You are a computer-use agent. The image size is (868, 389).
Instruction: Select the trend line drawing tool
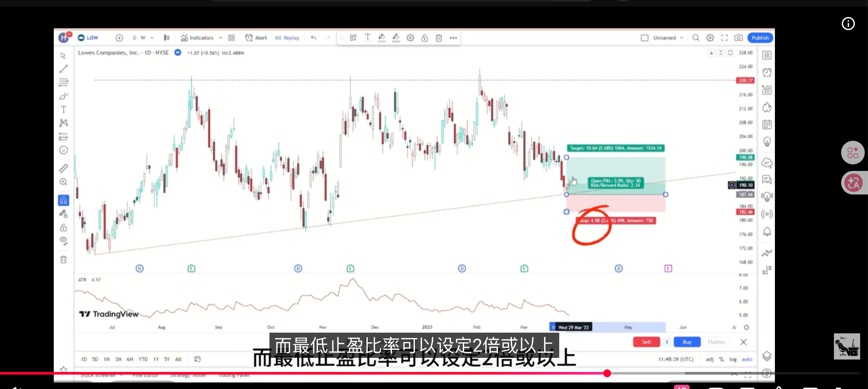point(63,69)
